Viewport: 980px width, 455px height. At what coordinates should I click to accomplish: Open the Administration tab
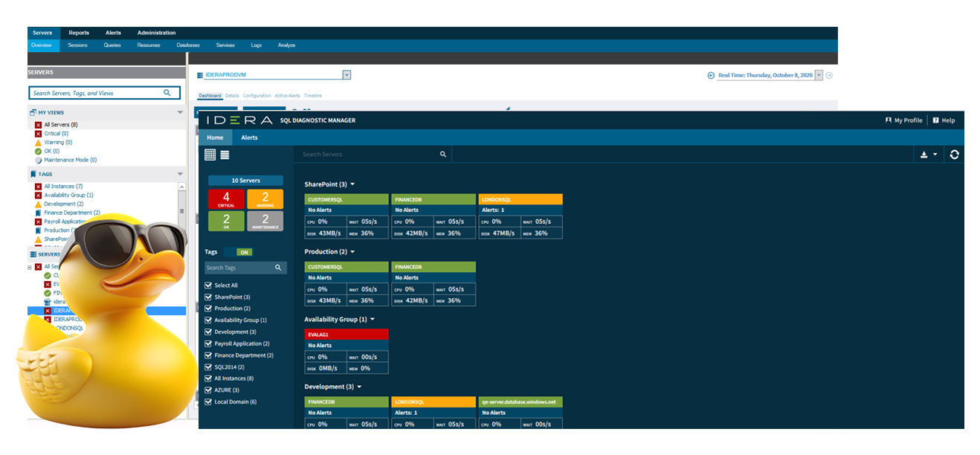click(x=156, y=33)
